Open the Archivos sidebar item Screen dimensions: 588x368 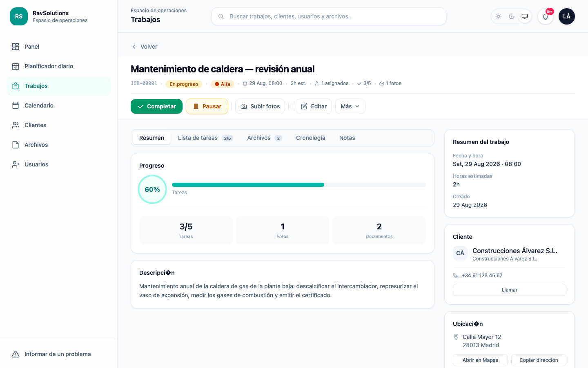[x=59, y=145]
